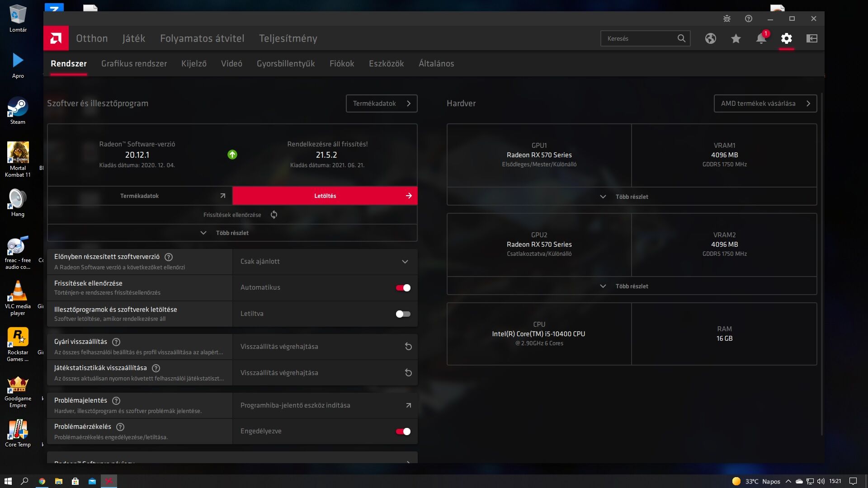Select the Grafikus rendszer sub-tab
The height and width of the screenshot is (488, 868).
tap(134, 64)
